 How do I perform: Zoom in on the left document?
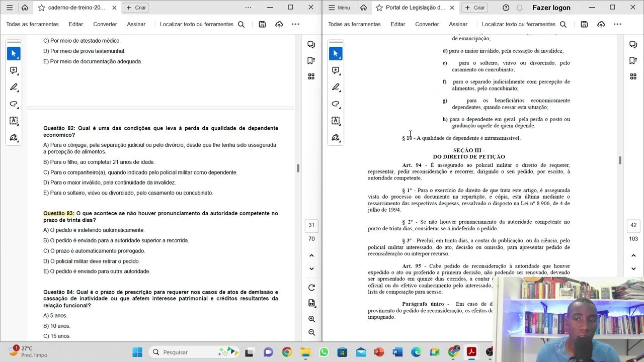(311, 319)
